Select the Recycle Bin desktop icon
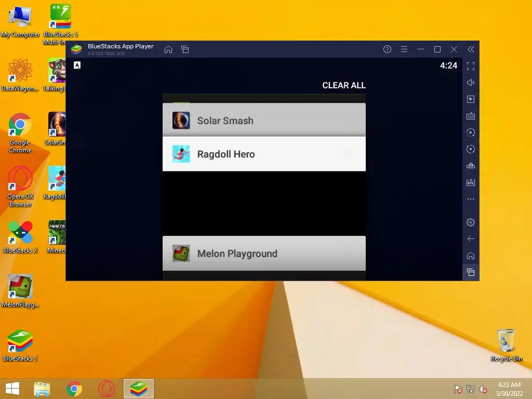532x399 pixels. click(x=506, y=345)
